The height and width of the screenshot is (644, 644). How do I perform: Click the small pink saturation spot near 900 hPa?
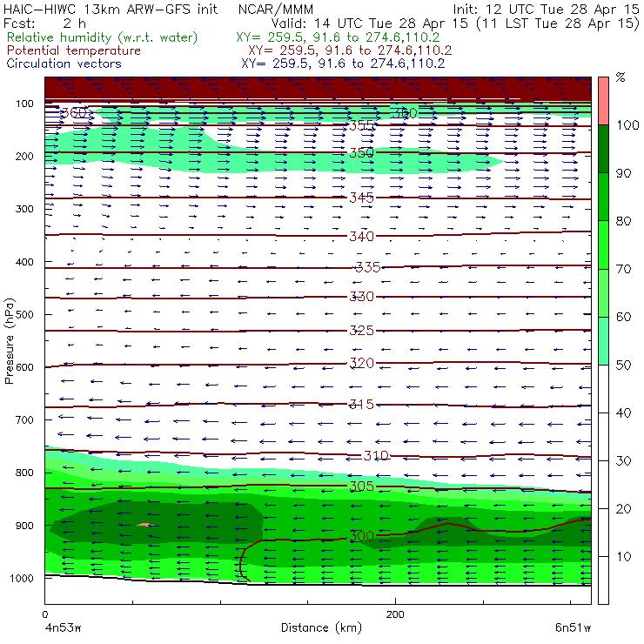pos(144,525)
